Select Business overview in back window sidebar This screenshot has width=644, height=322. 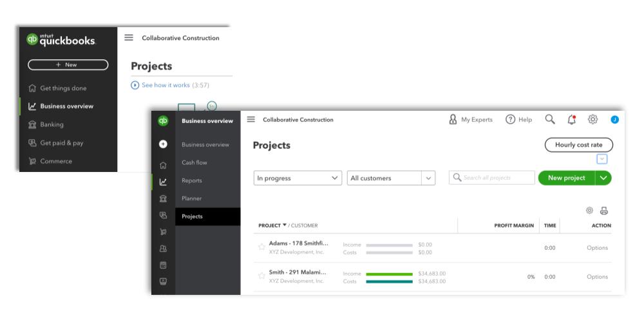[66, 106]
